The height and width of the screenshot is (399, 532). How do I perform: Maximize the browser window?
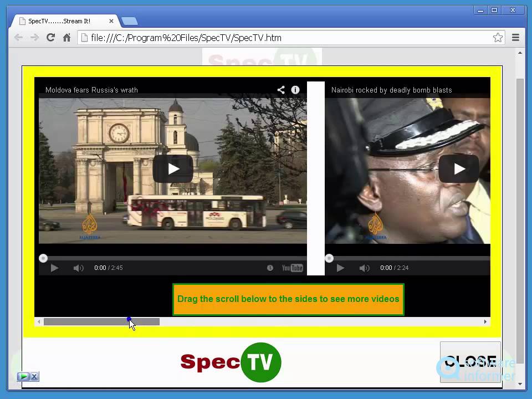pos(494,10)
